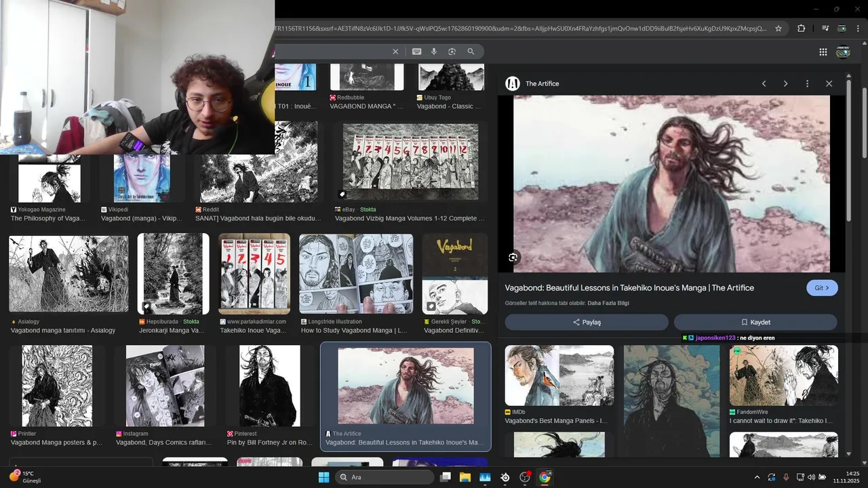Image resolution: width=868 pixels, height=488 pixels.
Task: Click The Artifice source name in panel header
Action: coord(542,83)
